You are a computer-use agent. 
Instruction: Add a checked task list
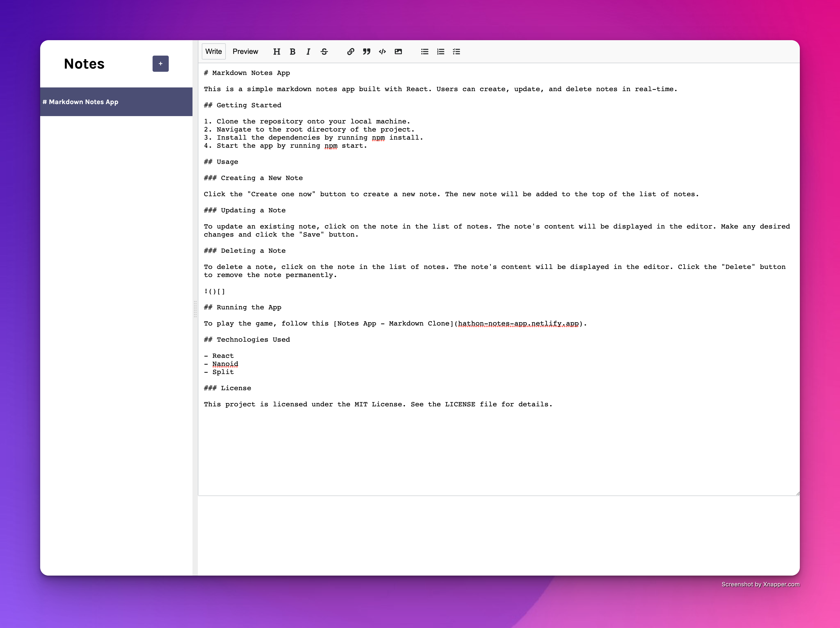point(456,52)
